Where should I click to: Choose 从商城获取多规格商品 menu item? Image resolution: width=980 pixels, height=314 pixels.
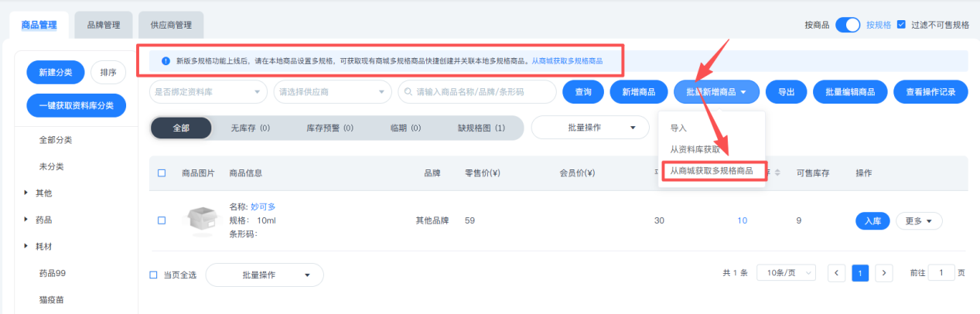712,170
